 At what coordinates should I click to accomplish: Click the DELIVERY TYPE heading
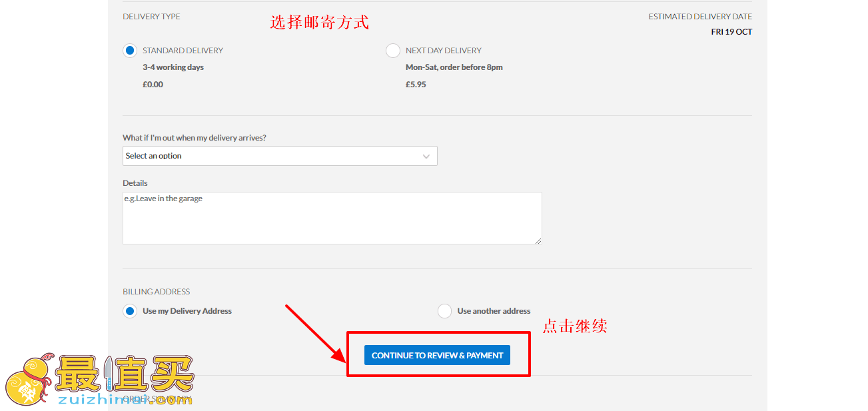pyautogui.click(x=151, y=17)
